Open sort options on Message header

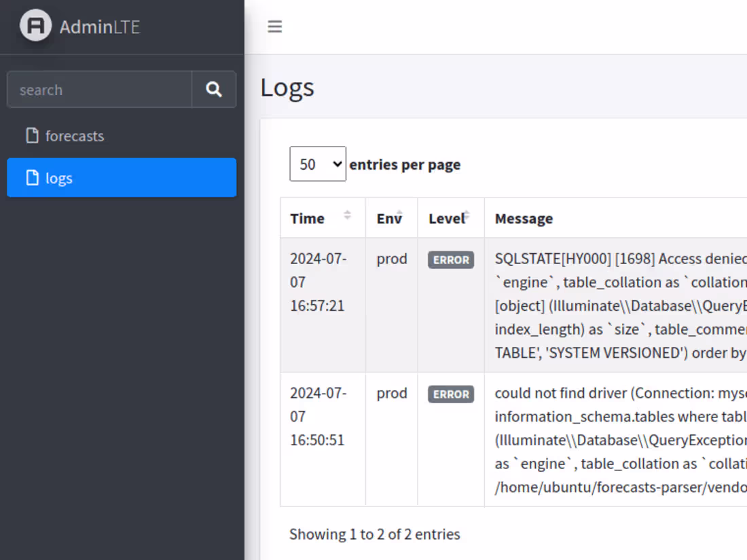pos(523,218)
